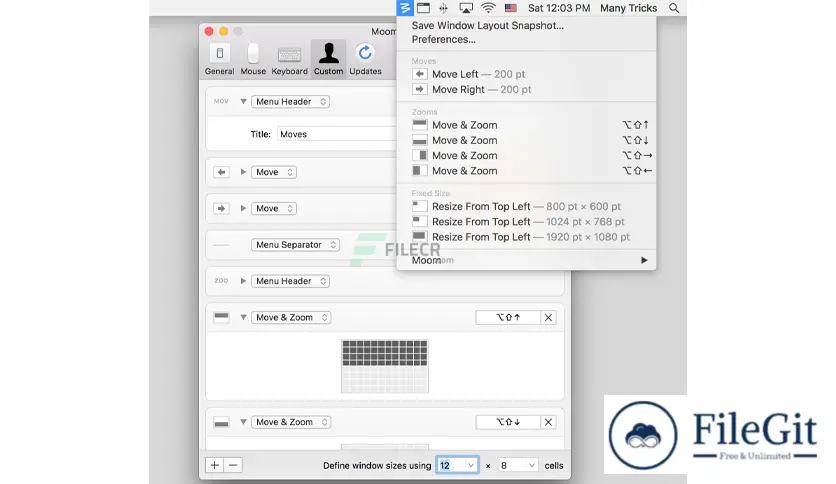
Task: Click the right-arrow Move row icon
Action: (x=221, y=208)
